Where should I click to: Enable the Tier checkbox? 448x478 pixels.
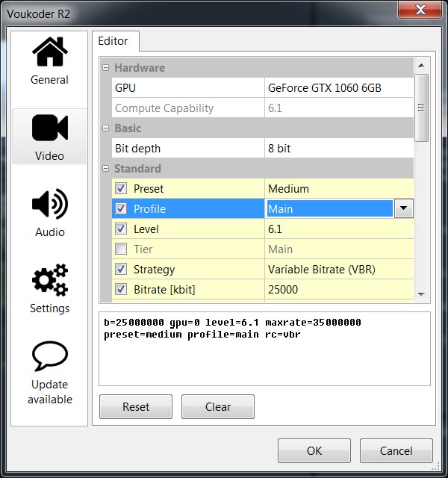(121, 249)
